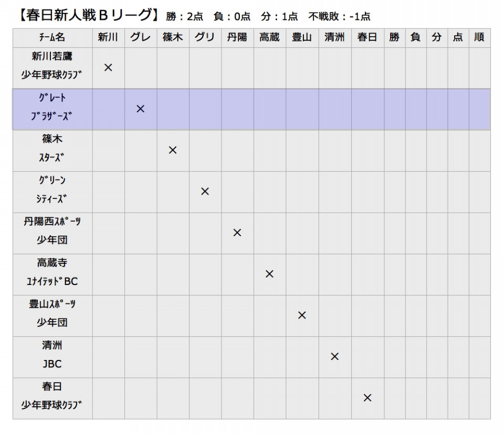Click the グリ column header
This screenshot has width=504, height=434.
205,37
